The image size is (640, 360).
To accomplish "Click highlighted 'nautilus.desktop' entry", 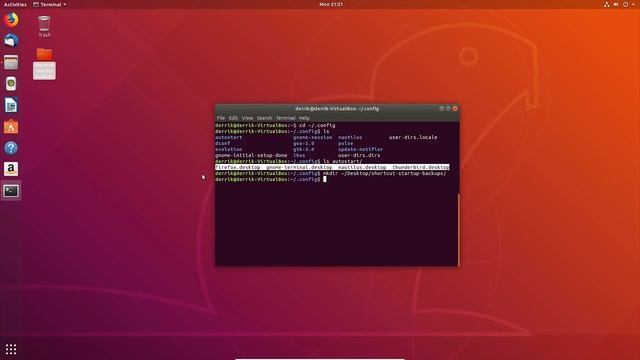I will pos(362,167).
